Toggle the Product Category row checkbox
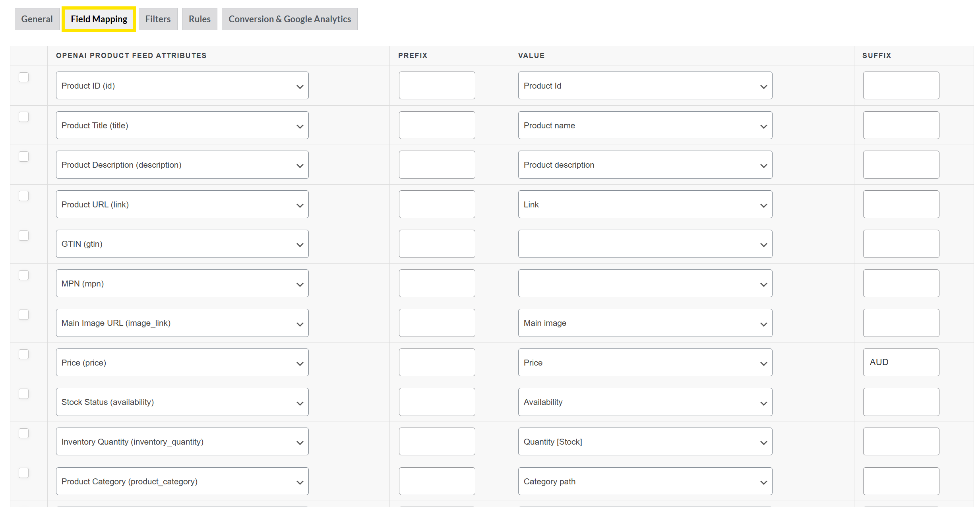The width and height of the screenshot is (980, 507). pyautogui.click(x=24, y=473)
